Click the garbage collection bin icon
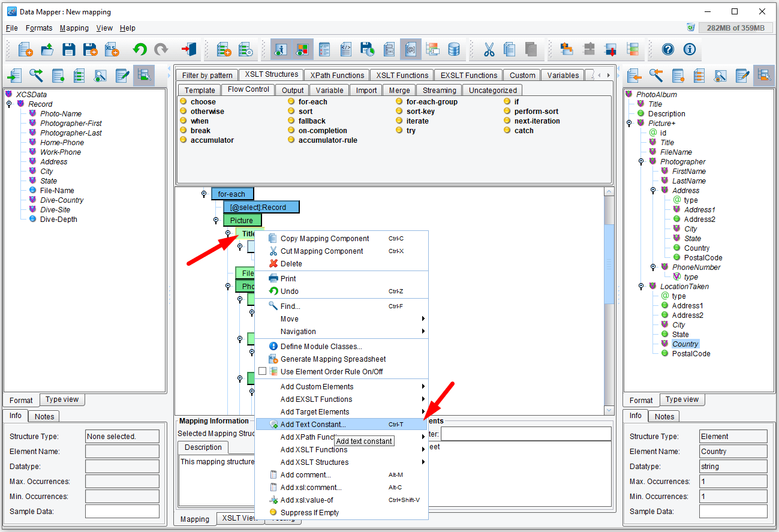Screen dimensions: 779x532 (x=691, y=28)
